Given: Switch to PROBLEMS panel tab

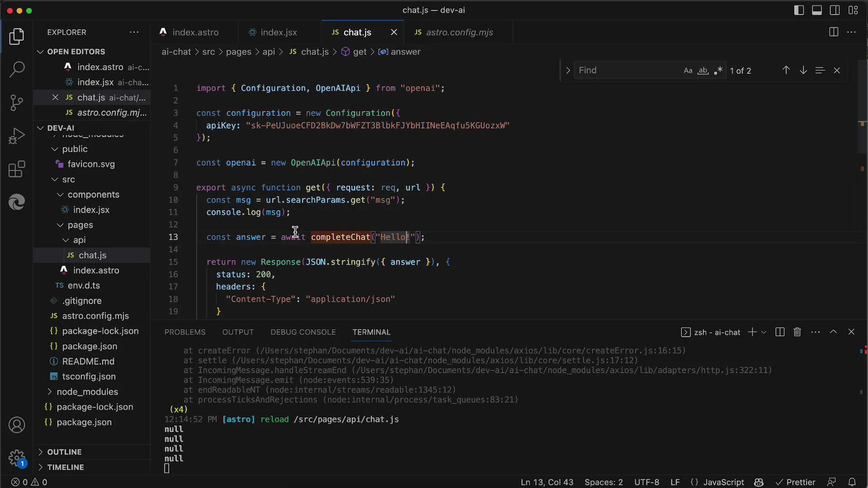Looking at the screenshot, I should point(185,332).
